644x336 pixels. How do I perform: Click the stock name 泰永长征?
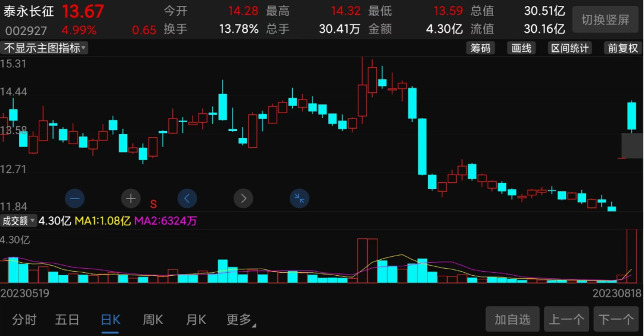point(29,11)
